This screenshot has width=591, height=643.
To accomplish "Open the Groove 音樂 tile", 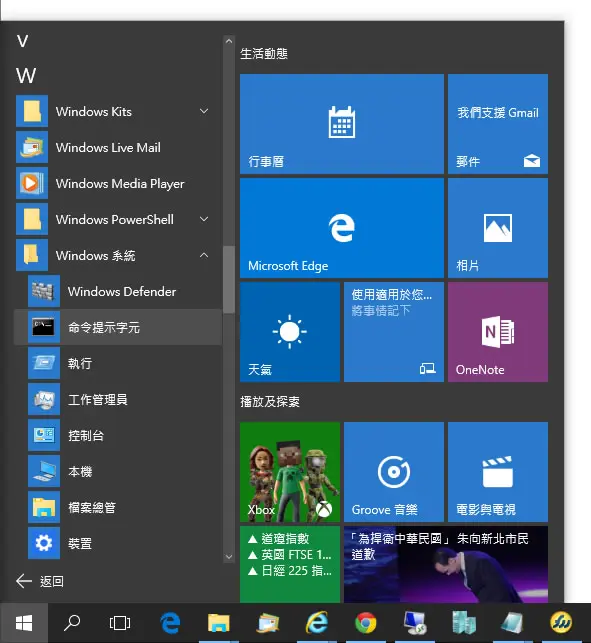I will click(394, 472).
